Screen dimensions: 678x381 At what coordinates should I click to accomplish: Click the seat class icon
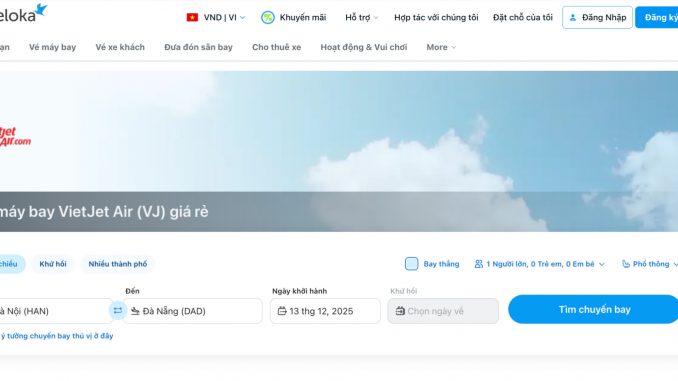coord(626,264)
